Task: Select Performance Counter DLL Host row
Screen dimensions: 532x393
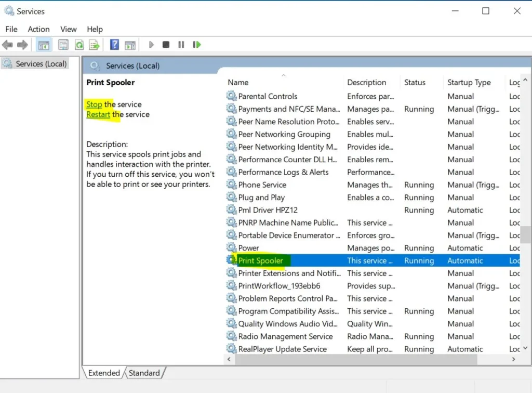Action: tap(373, 159)
